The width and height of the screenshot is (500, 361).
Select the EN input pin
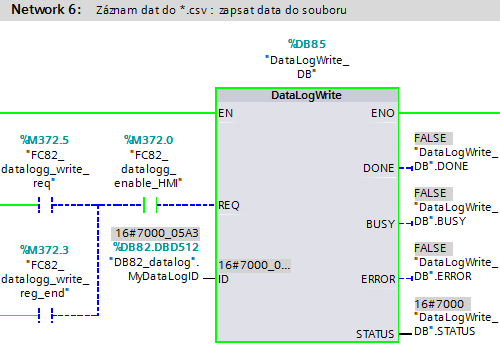[x=226, y=113]
